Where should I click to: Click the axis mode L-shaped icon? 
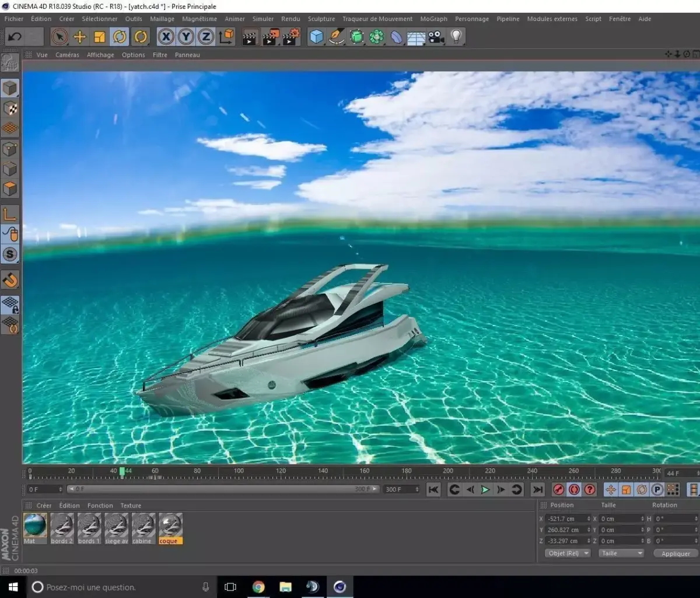[10, 214]
